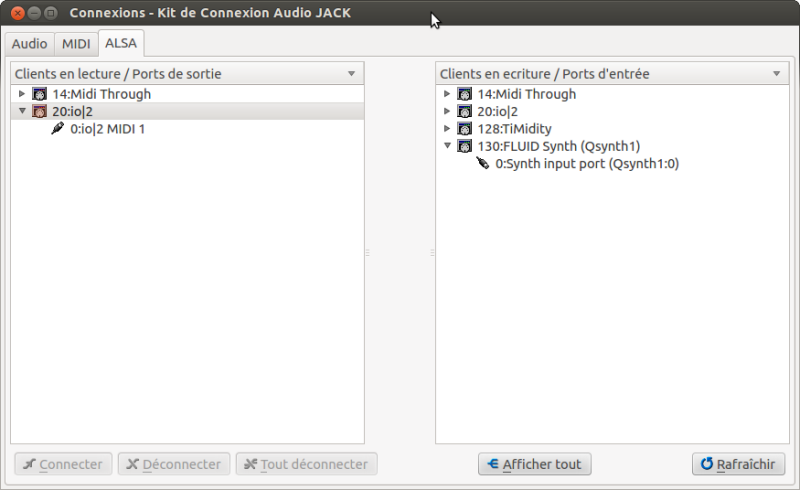Select the ALSA tab

tap(121, 43)
